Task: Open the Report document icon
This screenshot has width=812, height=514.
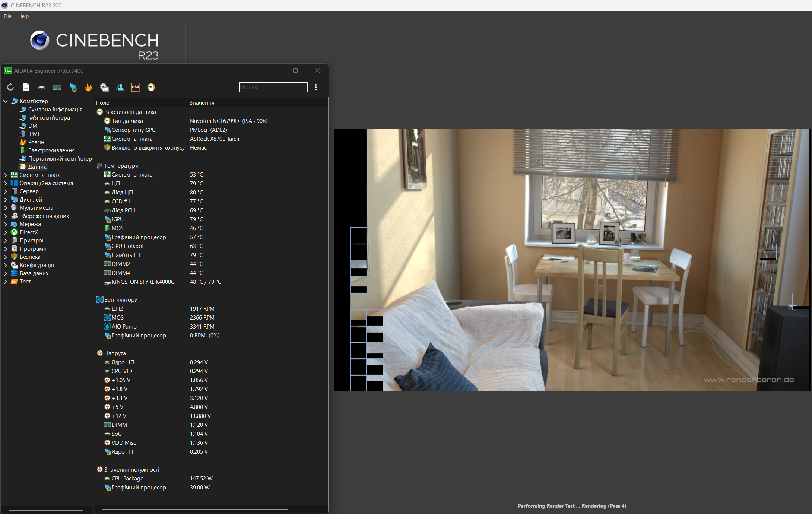Action: tap(26, 87)
